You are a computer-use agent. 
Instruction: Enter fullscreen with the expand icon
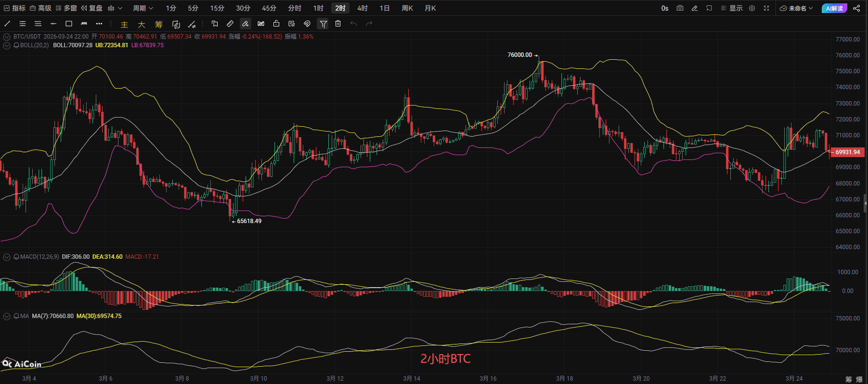point(766,8)
